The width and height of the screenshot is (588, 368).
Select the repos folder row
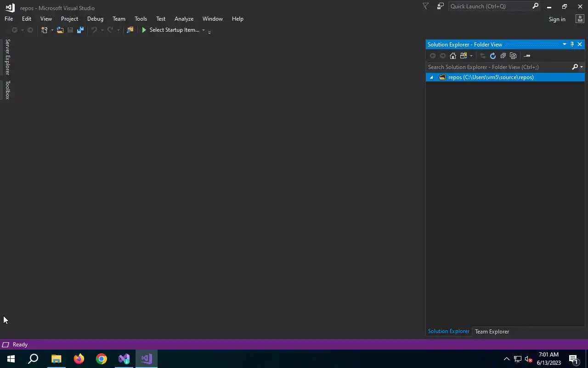coord(505,77)
